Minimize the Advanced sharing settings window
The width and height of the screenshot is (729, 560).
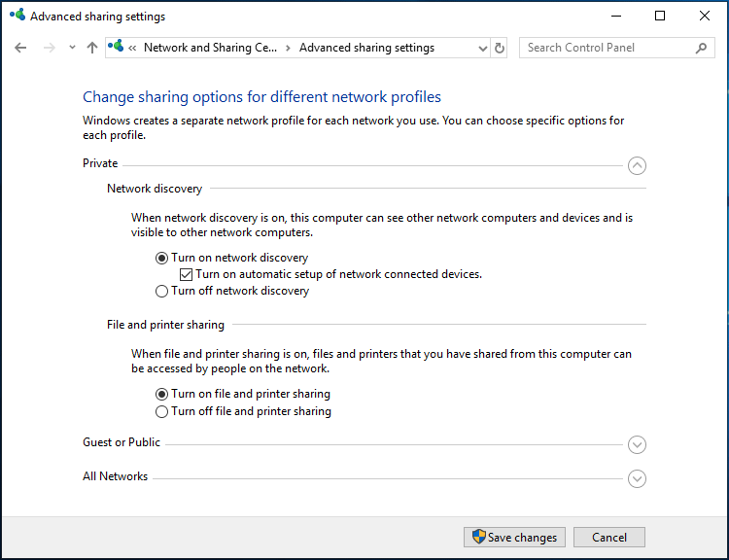616,16
